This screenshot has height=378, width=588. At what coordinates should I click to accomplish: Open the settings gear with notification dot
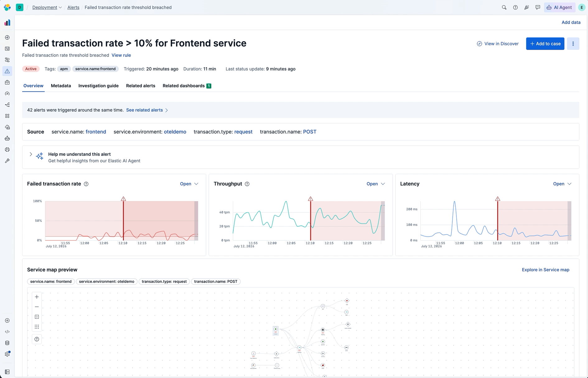(7, 354)
